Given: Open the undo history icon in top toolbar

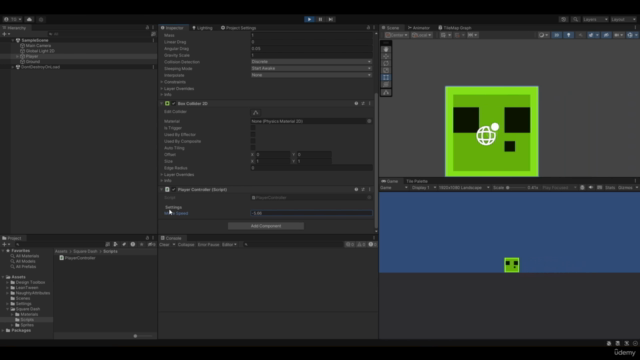Looking at the screenshot, I should pyautogui.click(x=563, y=20).
